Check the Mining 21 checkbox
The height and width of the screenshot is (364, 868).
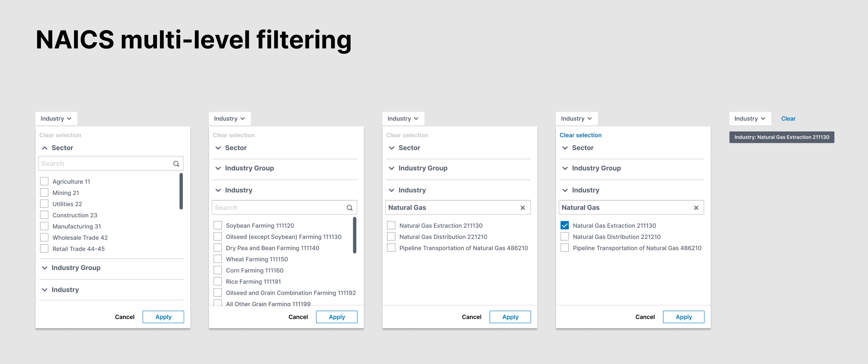pyautogui.click(x=44, y=192)
